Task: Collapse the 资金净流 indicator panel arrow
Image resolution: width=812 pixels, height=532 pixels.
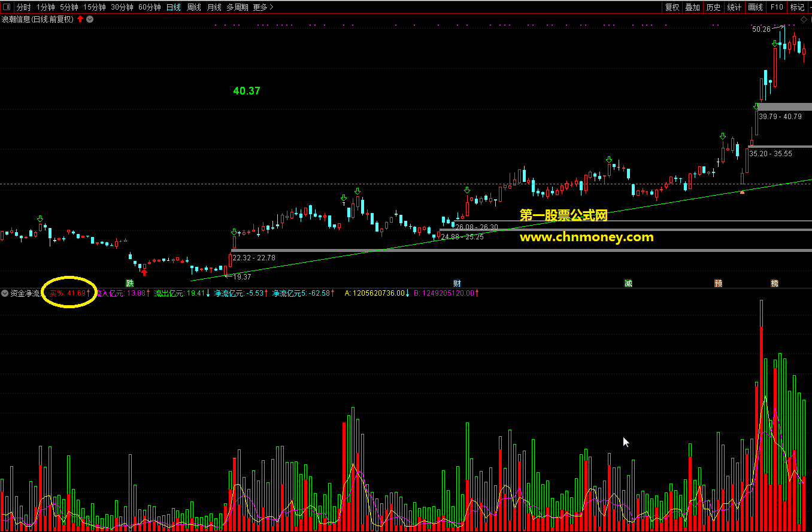Action: tap(5, 293)
